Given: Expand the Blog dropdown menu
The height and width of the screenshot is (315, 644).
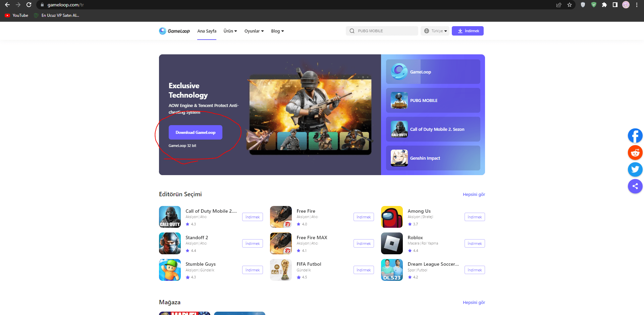Looking at the screenshot, I should pyautogui.click(x=277, y=31).
